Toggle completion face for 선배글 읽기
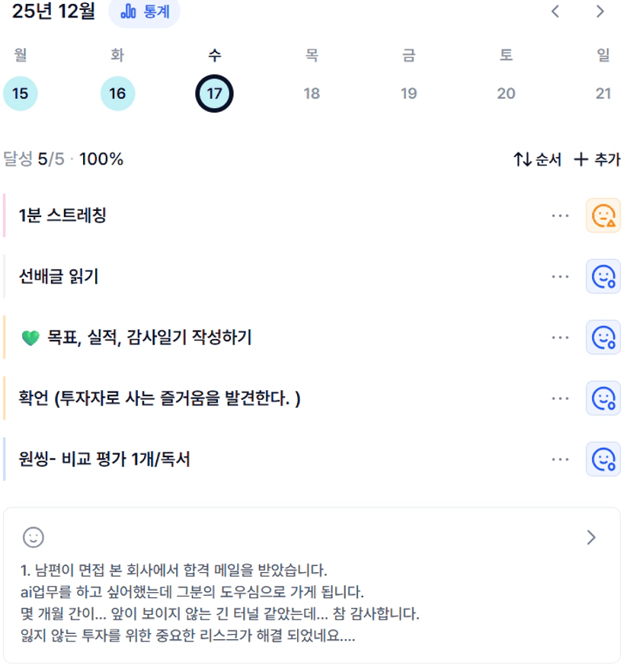630x672 pixels. click(x=603, y=277)
